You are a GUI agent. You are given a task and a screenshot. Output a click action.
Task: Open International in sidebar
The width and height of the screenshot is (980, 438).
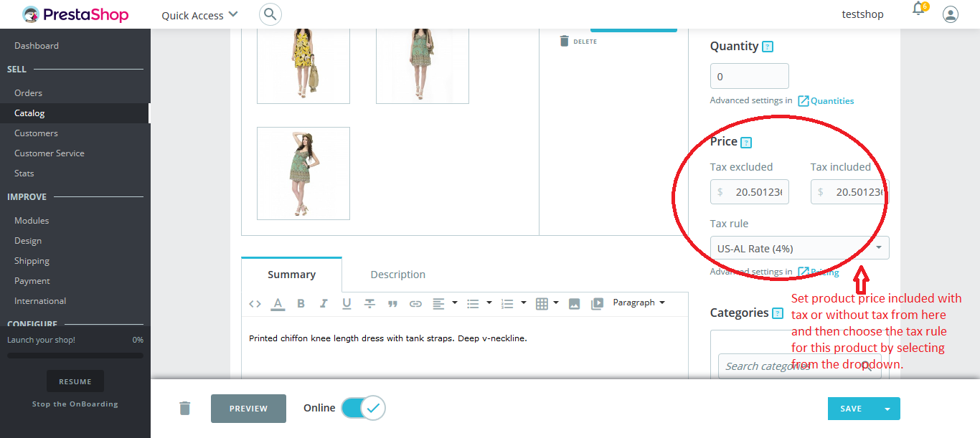coord(40,301)
